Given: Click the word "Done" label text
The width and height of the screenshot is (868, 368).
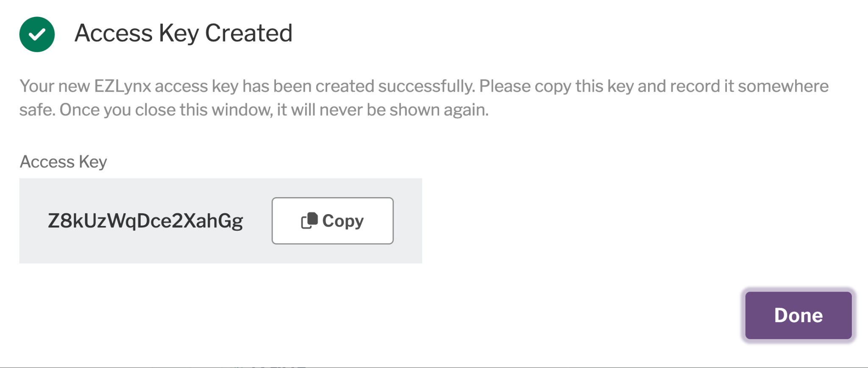Looking at the screenshot, I should (798, 315).
